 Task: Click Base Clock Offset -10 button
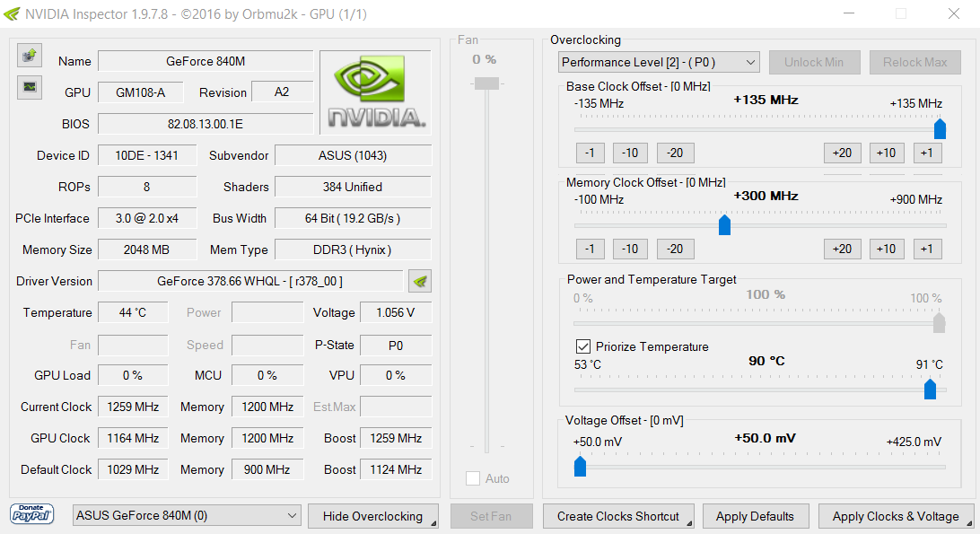(x=630, y=153)
